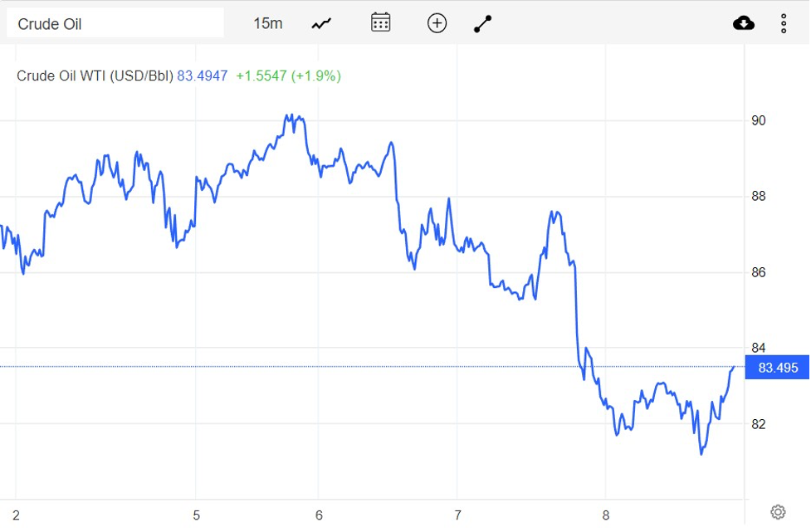Image resolution: width=811 pixels, height=532 pixels.
Task: Click the 86 price axis label
Action: coord(758,272)
